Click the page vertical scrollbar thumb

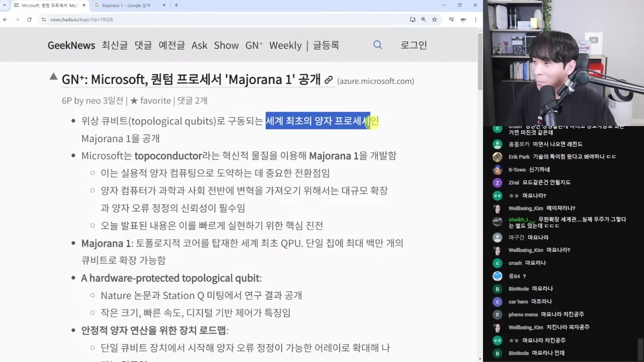pyautogui.click(x=480, y=61)
